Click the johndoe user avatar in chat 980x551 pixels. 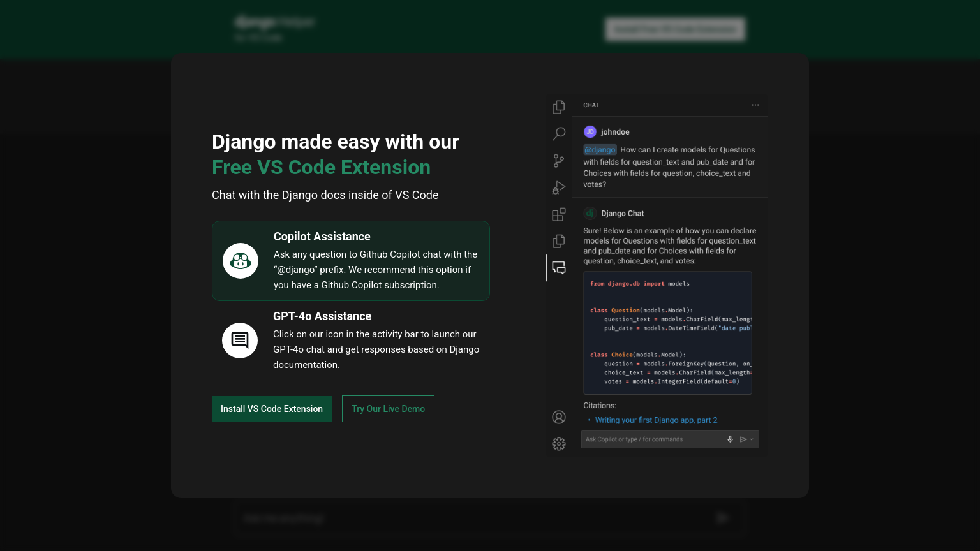[x=590, y=132]
